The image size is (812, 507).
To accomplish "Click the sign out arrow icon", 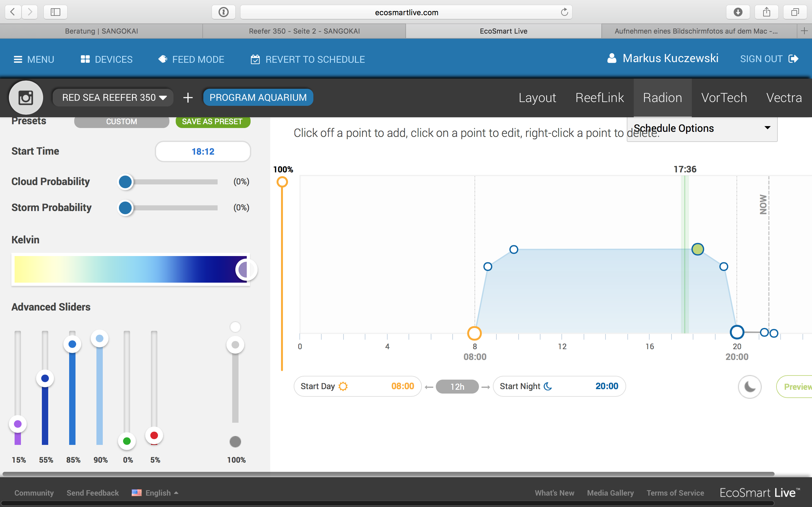I will pos(794,59).
